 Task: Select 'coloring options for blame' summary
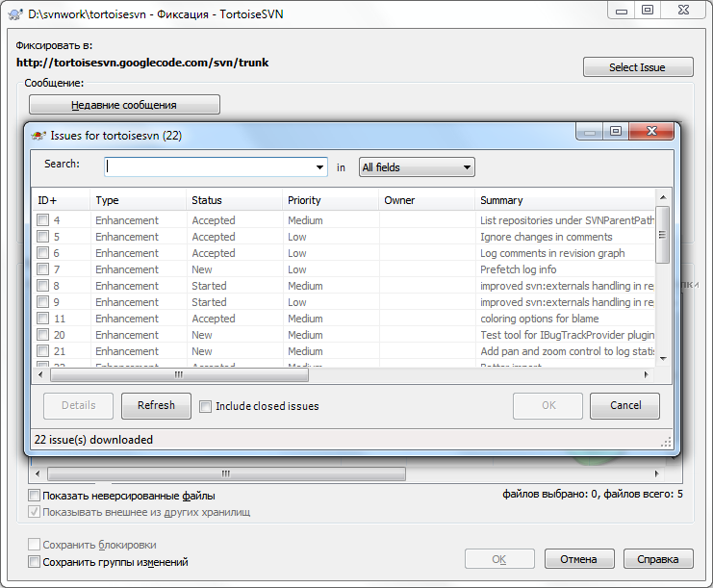539,319
